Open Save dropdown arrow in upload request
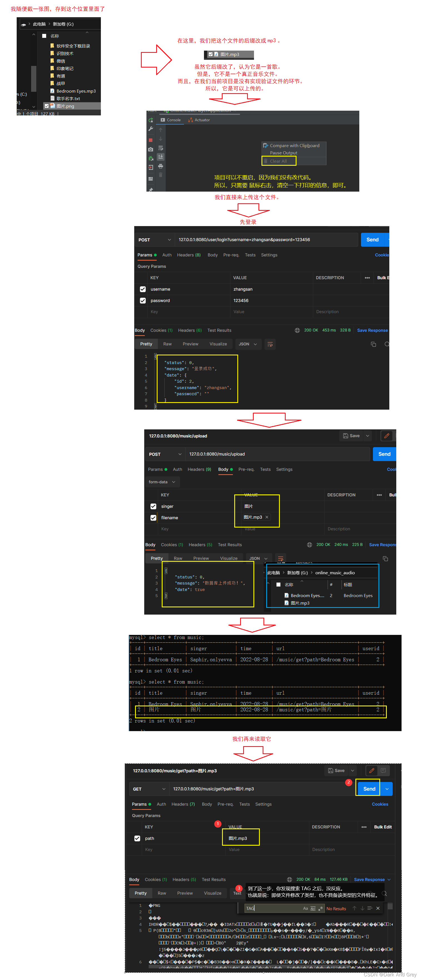The height and width of the screenshot is (980, 421). tap(368, 436)
